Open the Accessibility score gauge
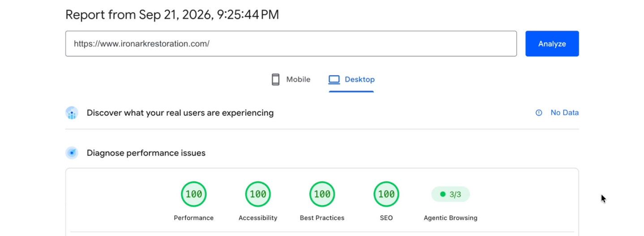The width and height of the screenshot is (644, 236). click(258, 194)
